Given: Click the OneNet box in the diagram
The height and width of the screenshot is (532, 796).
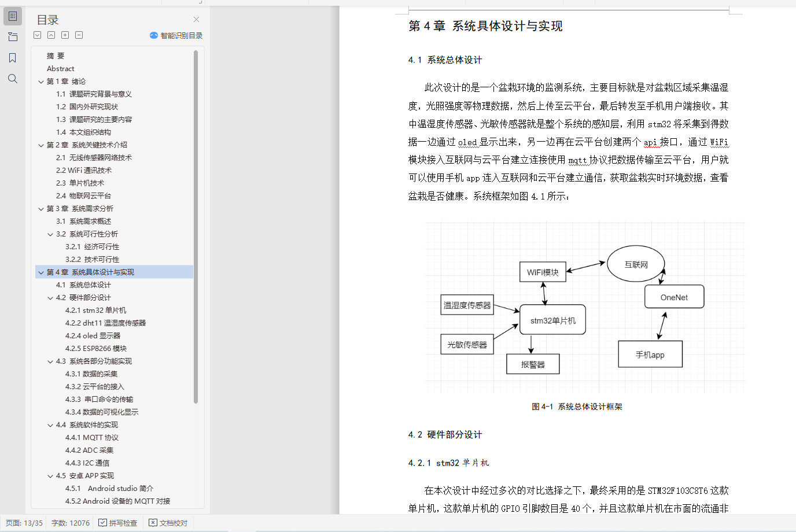Looking at the screenshot, I should (x=675, y=297).
